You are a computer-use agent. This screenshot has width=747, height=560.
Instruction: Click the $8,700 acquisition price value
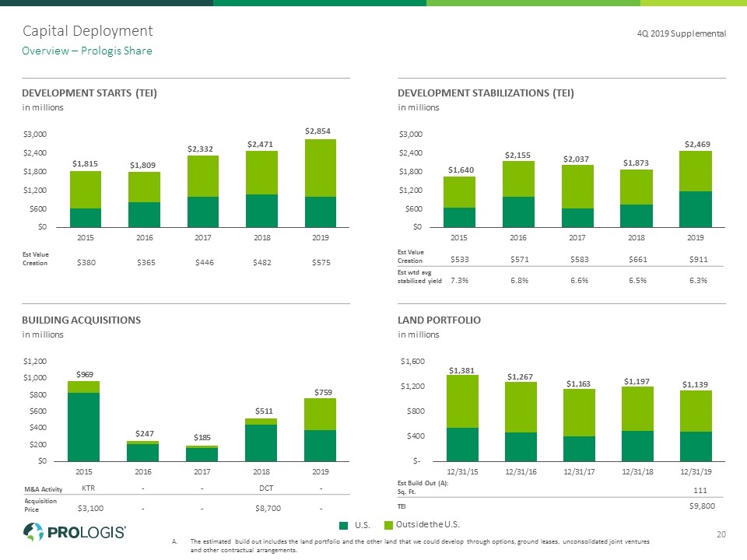[268, 509]
